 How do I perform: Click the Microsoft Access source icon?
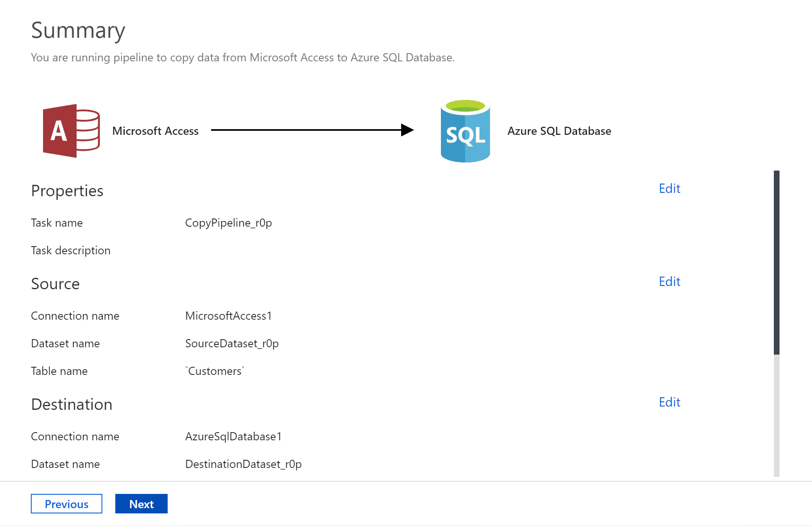(71, 131)
